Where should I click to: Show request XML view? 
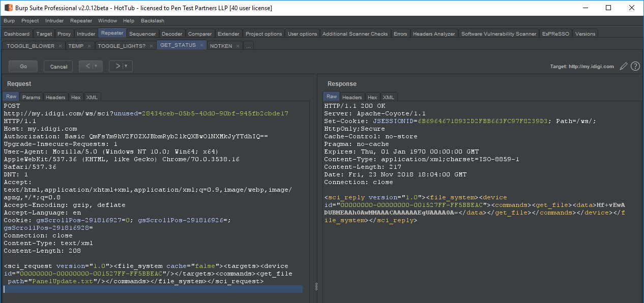click(92, 97)
